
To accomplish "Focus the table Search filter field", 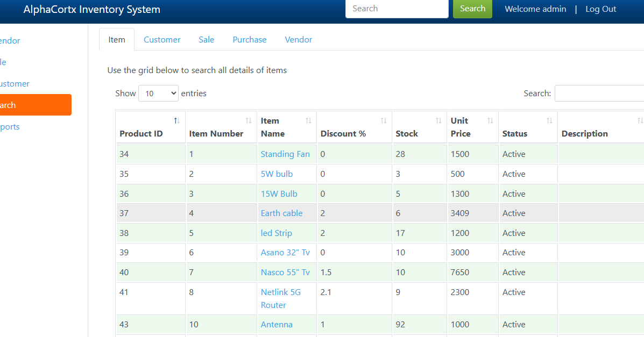I will [599, 93].
